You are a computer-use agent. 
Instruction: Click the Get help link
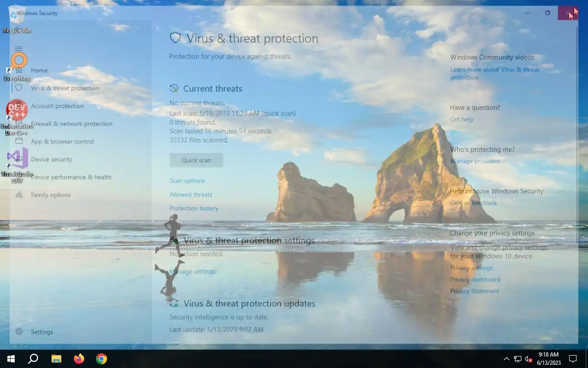[462, 119]
